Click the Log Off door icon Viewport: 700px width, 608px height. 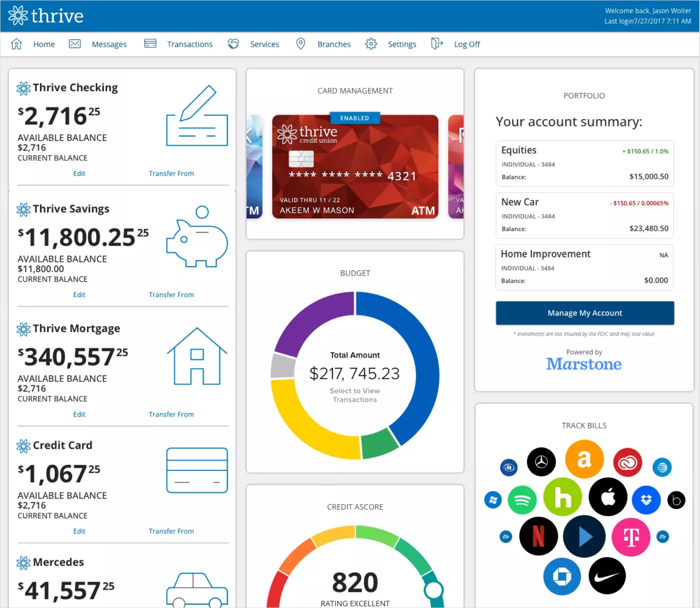point(437,44)
